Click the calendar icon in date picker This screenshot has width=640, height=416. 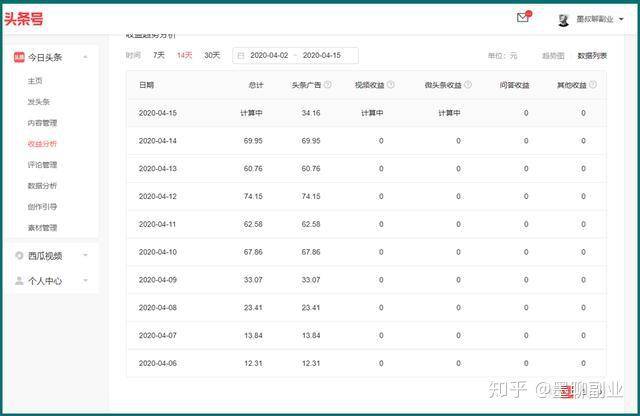tap(241, 56)
